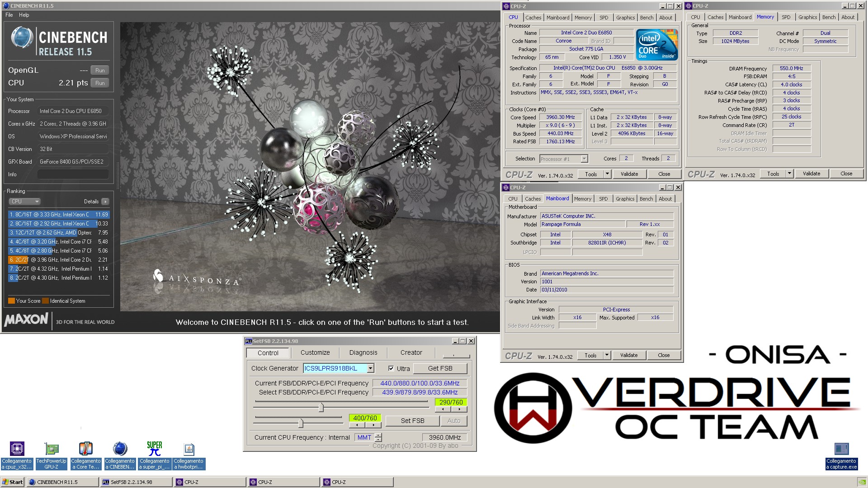The height and width of the screenshot is (488, 868).
Task: Click the CINEBENCH title bar icon
Action: point(6,6)
